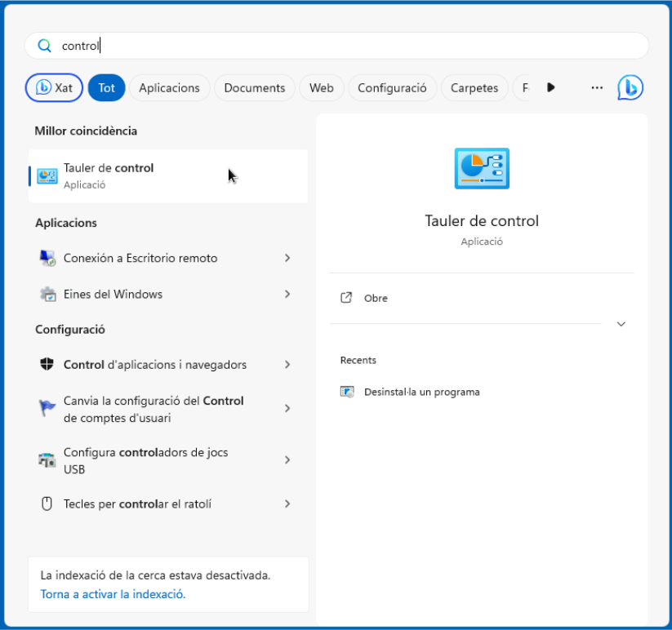Click the Bing icon in top-right corner
Image resolution: width=672 pixels, height=630 pixels.
point(630,87)
